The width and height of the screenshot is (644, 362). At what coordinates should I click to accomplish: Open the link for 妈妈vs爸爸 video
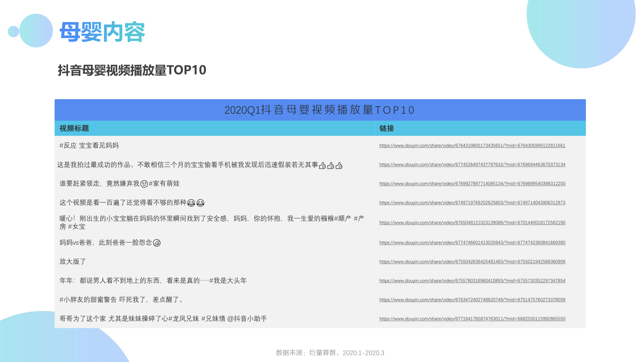[x=472, y=243]
